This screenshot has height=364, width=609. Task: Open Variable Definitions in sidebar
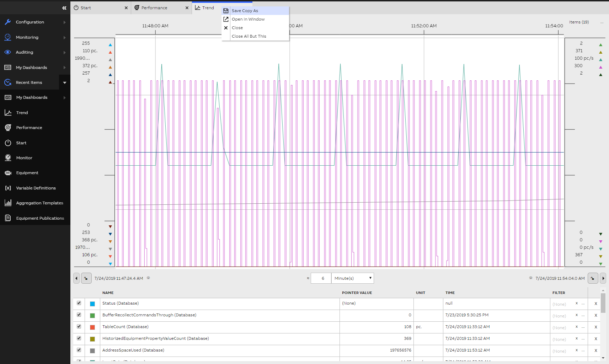point(36,188)
